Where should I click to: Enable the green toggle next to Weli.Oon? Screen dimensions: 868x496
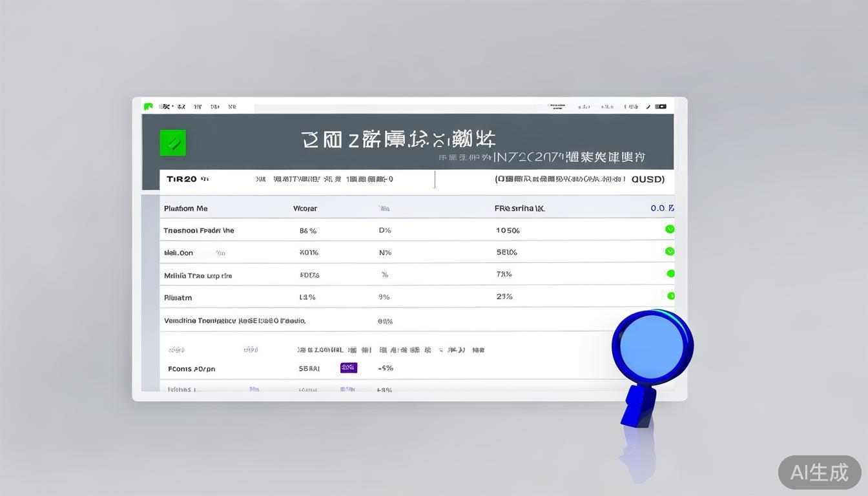(670, 251)
